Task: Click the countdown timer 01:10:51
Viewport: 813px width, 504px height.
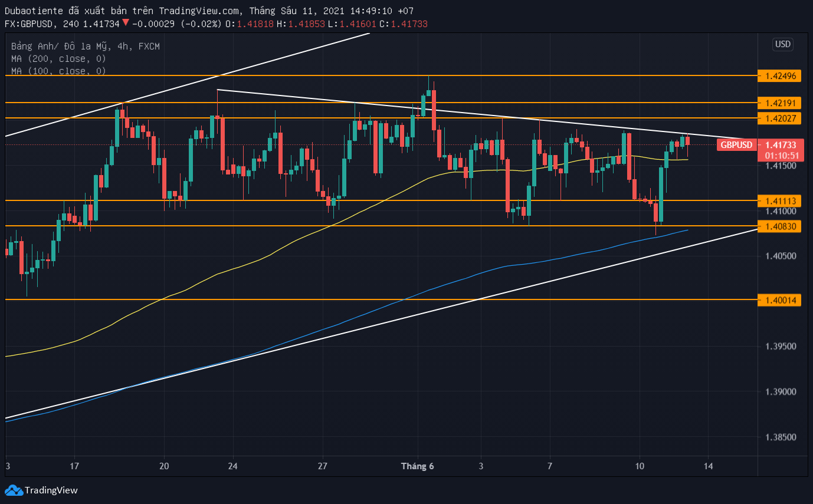Action: click(x=782, y=156)
